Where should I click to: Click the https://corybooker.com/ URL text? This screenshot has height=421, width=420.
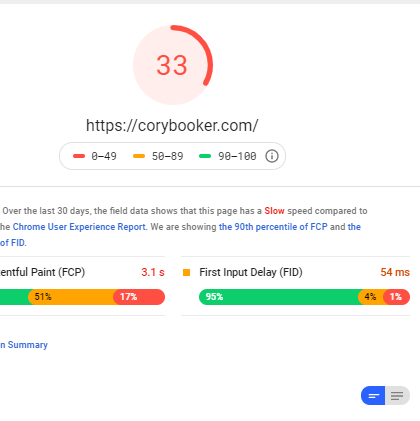click(x=172, y=126)
